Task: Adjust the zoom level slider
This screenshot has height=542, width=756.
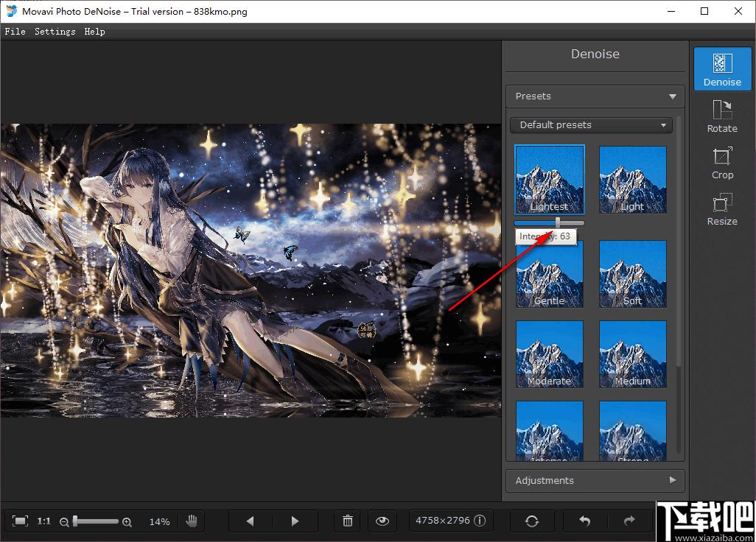Action: (96, 521)
